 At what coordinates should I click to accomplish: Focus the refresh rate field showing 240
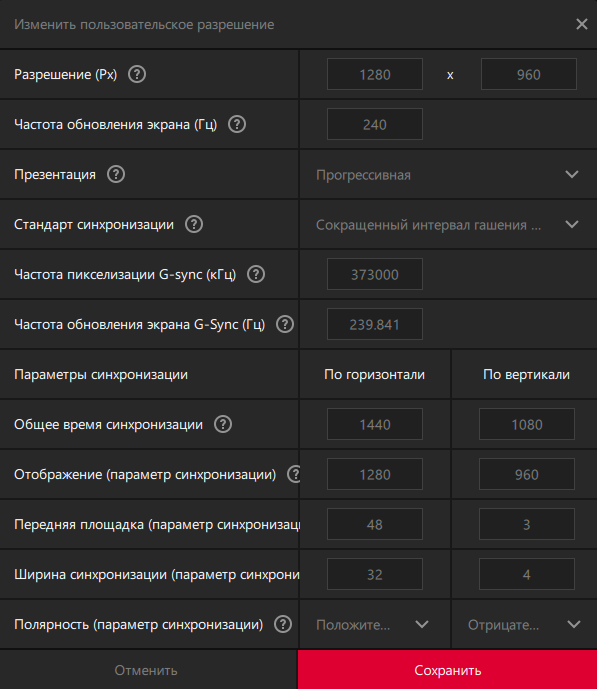375,124
